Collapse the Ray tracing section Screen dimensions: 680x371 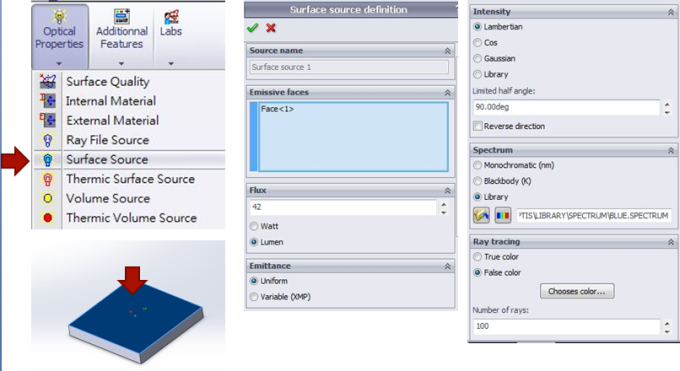(671, 242)
